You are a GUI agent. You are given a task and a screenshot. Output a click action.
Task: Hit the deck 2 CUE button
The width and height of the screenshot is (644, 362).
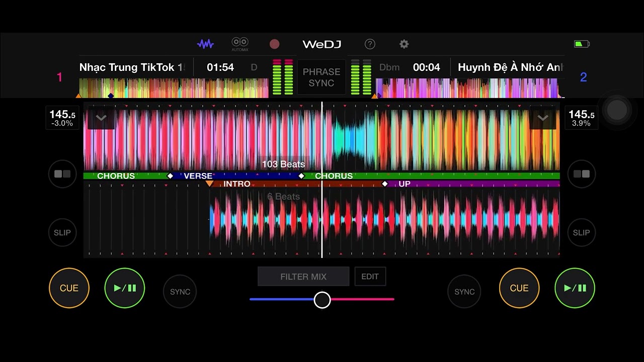[x=519, y=288]
